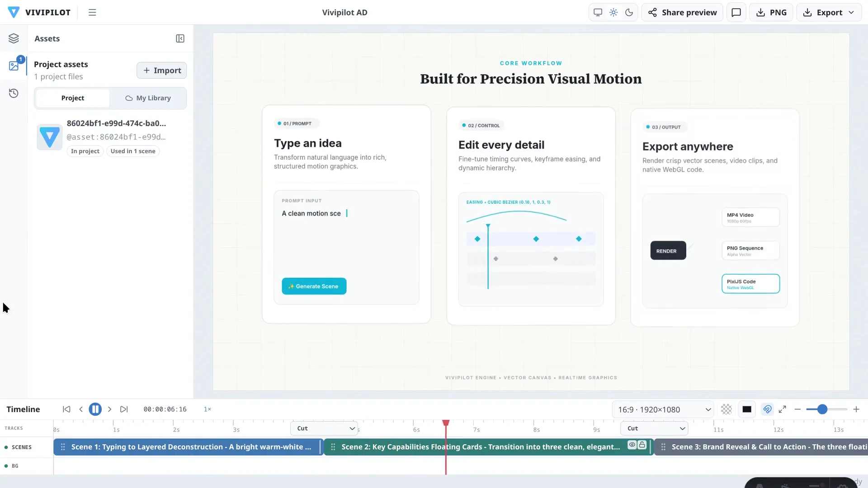Change the 1× playback speed
Screen dimensions: 868x488
(208, 409)
